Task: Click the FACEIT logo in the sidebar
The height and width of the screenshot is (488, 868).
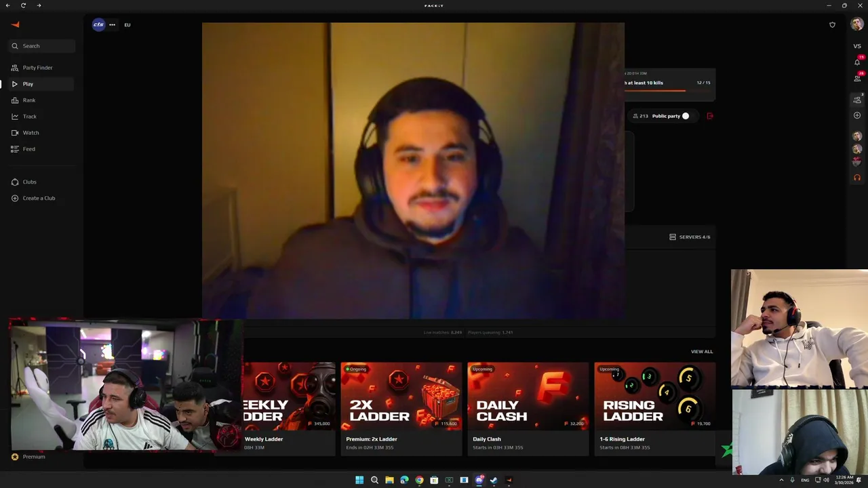Action: tap(16, 25)
